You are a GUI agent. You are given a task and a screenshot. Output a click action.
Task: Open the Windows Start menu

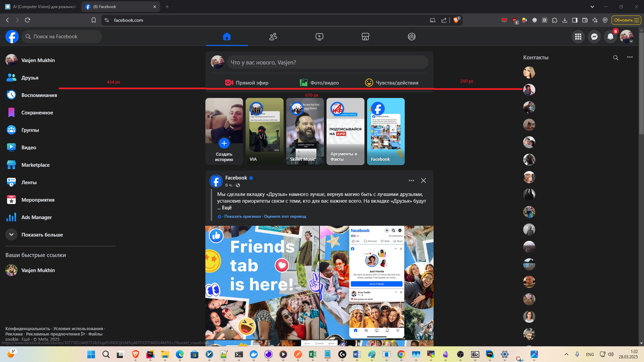tap(91, 354)
